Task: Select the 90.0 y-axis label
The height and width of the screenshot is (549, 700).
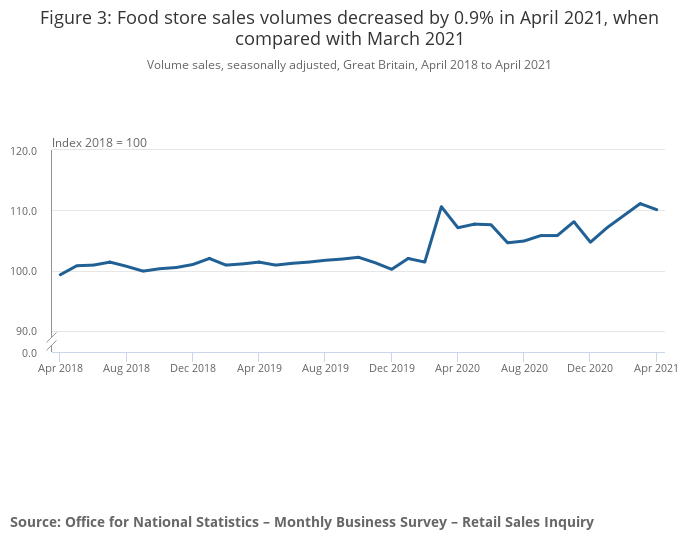Action: pos(26,331)
